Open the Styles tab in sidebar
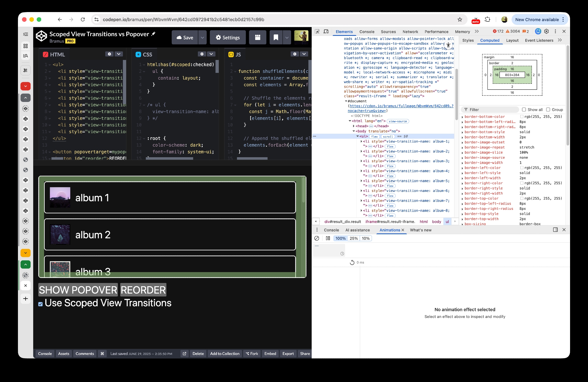588x382 pixels. (x=468, y=40)
